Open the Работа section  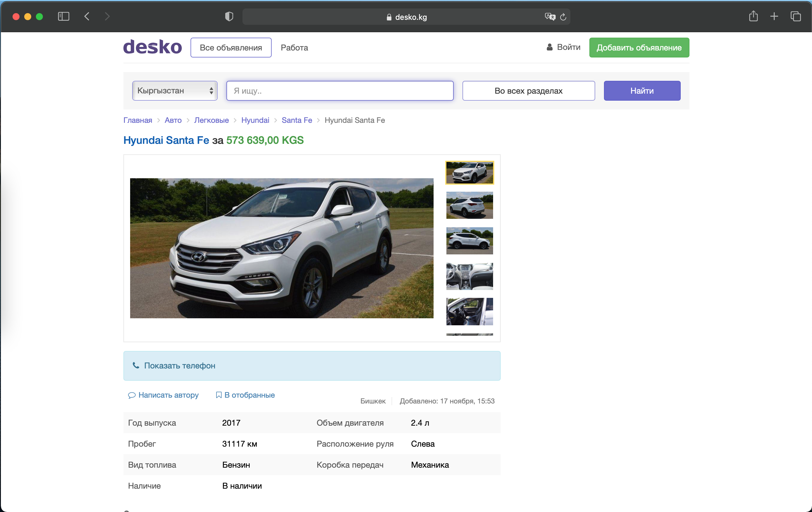point(294,48)
